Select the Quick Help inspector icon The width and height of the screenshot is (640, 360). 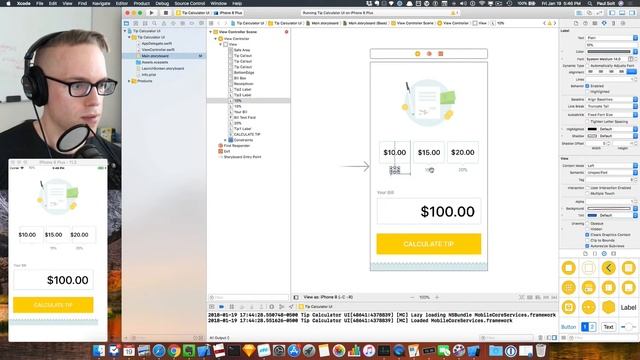point(585,23)
